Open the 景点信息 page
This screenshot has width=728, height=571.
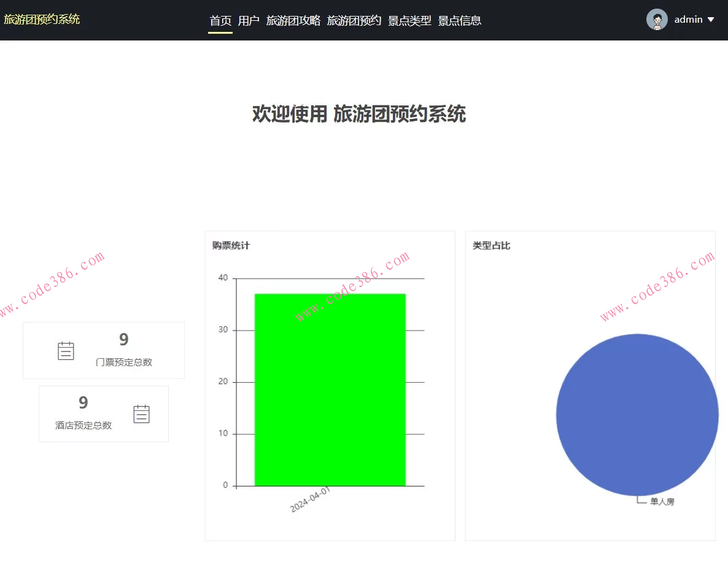(x=460, y=20)
